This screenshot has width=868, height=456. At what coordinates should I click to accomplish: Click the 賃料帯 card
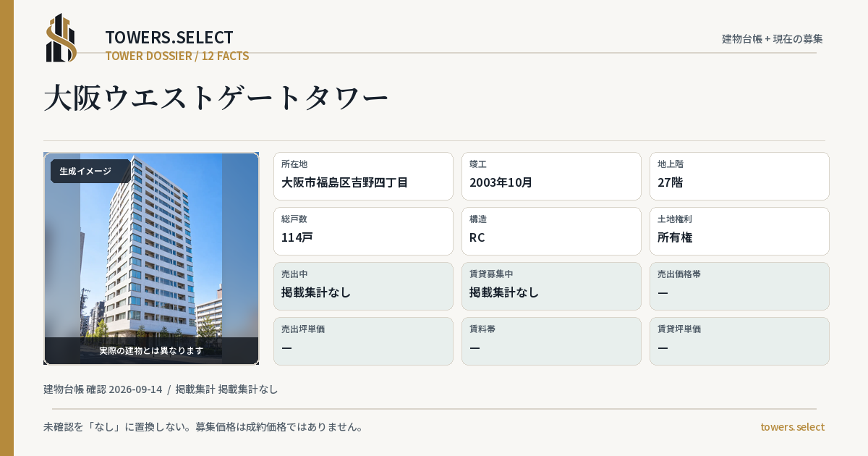[x=551, y=341]
